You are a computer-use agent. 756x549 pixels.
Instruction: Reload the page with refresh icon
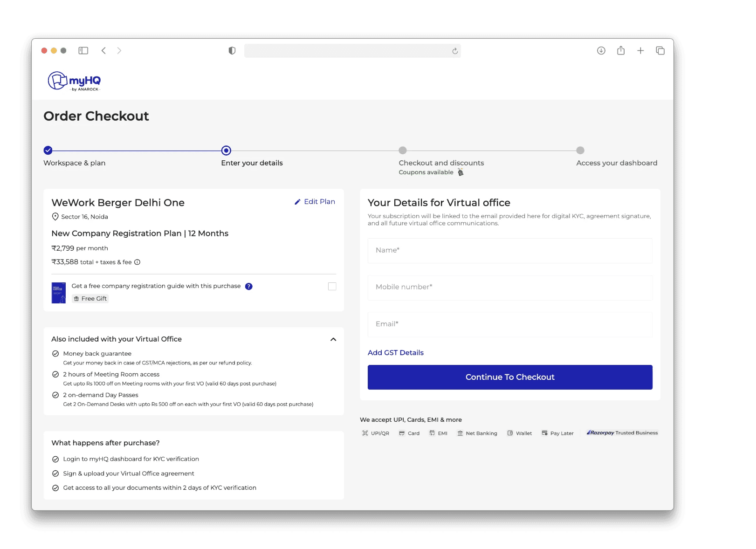click(455, 51)
